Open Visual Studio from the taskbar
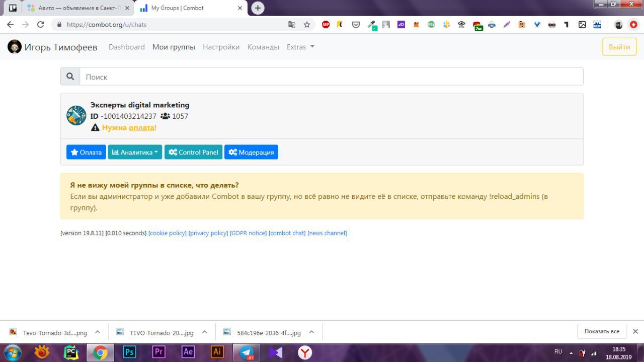Image resolution: width=644 pixels, height=362 pixels. (x=276, y=352)
